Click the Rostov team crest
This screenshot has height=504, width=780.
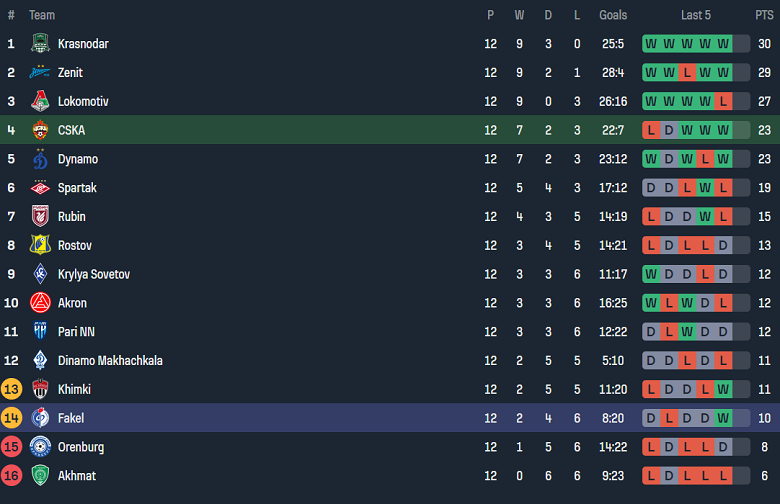coord(40,246)
